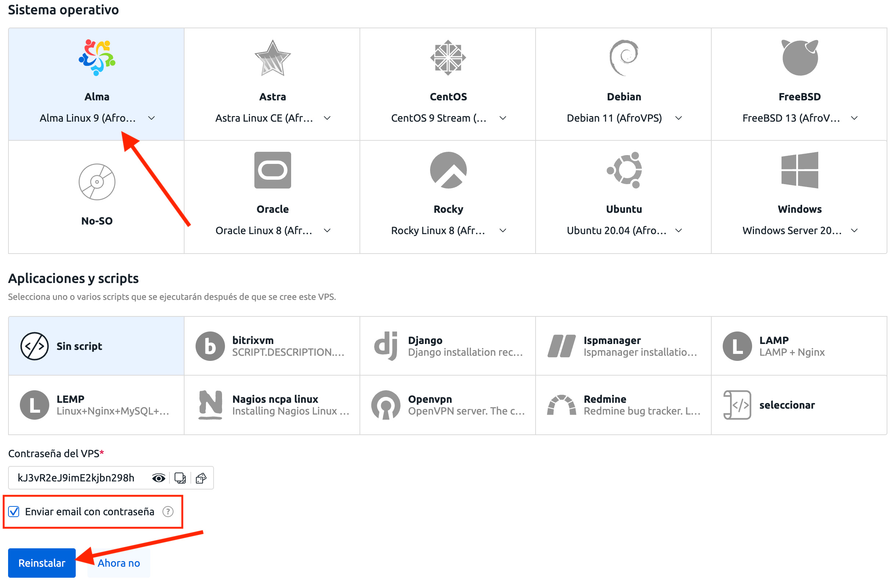Image resolution: width=894 pixels, height=588 pixels.
Task: Click the No-SO label text
Action: click(x=97, y=221)
